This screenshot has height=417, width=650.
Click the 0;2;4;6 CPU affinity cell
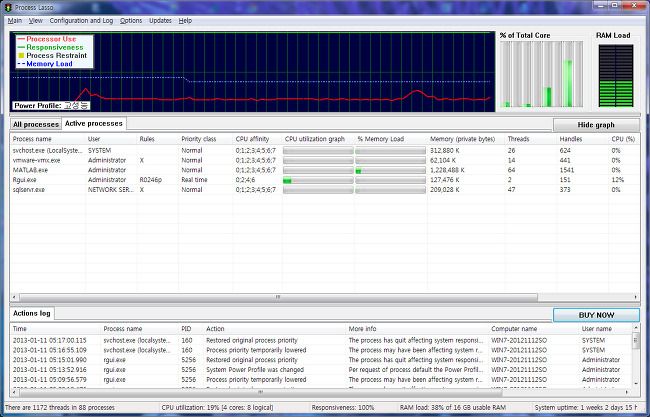[245, 180]
